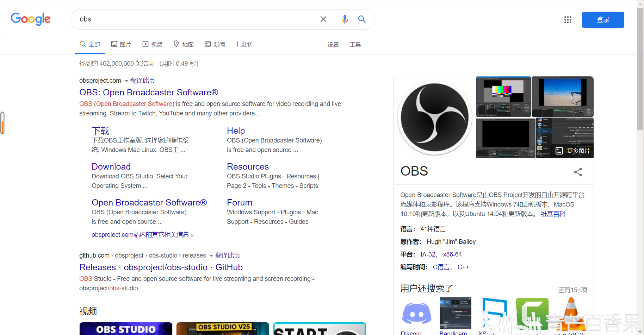This screenshot has width=644, height=335.
Task: Open the OBS screenshot with color bars
Action: [503, 96]
